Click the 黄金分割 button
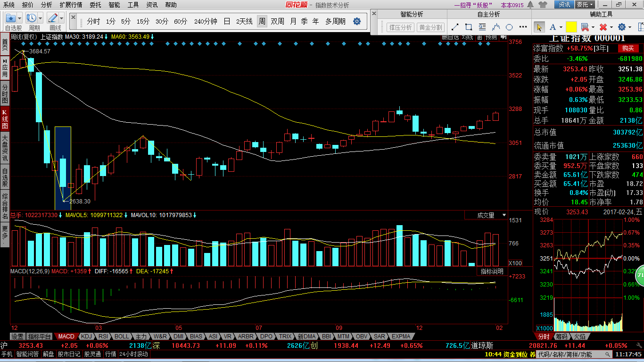 pos(431,27)
